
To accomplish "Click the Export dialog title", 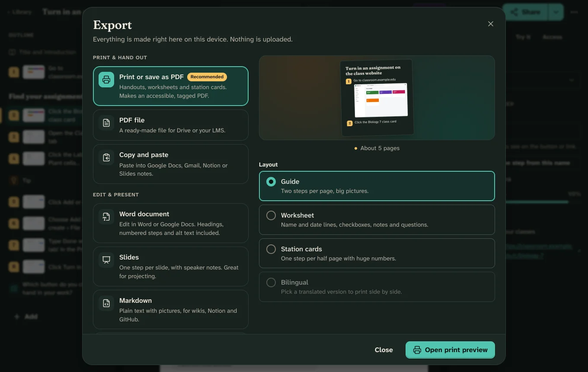I will 112,25.
